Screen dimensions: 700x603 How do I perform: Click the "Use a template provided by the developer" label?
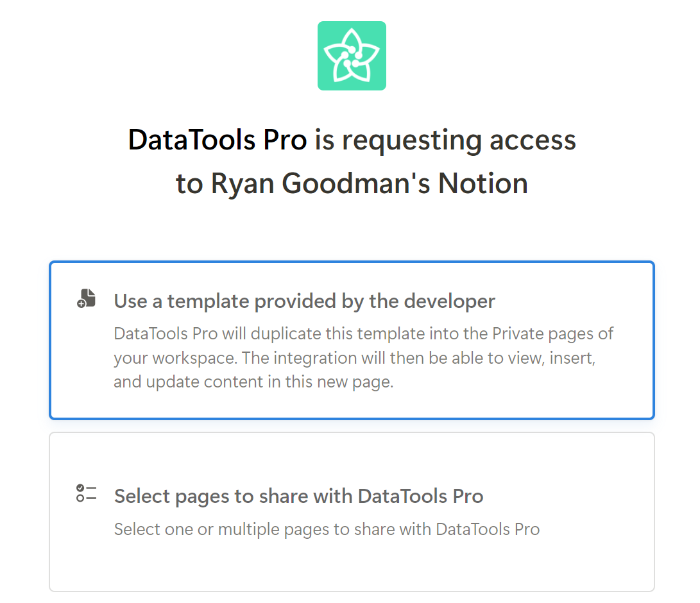pyautogui.click(x=304, y=300)
